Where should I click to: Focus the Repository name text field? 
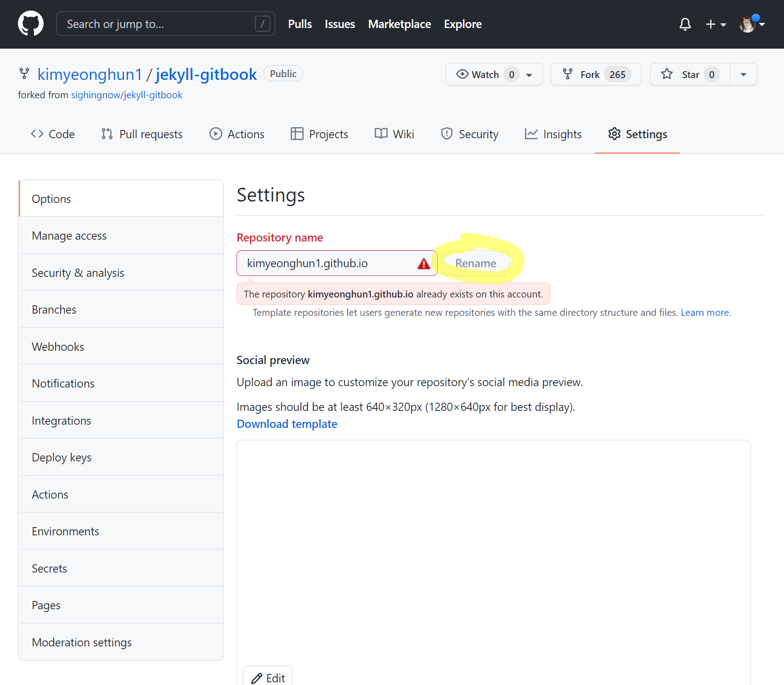(x=326, y=264)
